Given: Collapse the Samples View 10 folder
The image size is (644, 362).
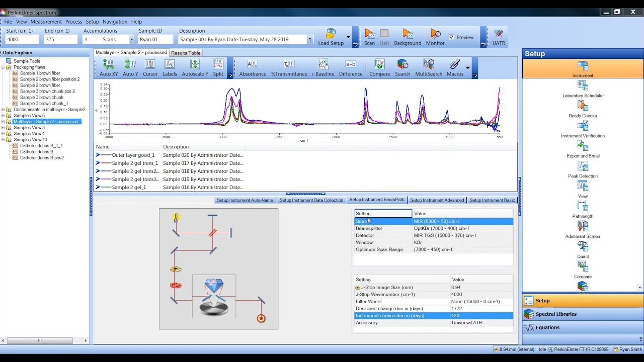Looking at the screenshot, I should coord(3,140).
